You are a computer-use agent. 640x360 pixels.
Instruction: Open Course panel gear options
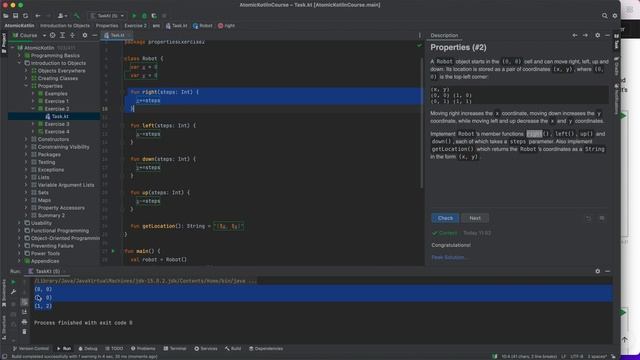pyautogui.click(x=84, y=35)
